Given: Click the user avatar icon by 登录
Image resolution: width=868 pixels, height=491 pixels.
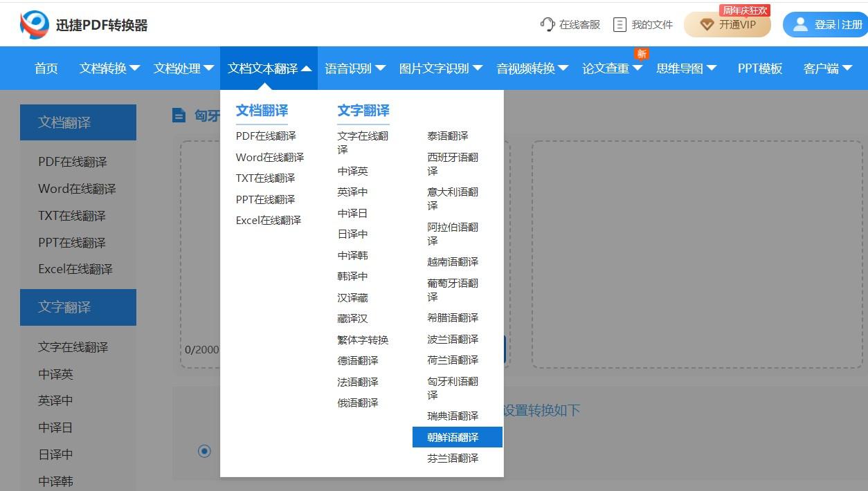Looking at the screenshot, I should tap(800, 25).
